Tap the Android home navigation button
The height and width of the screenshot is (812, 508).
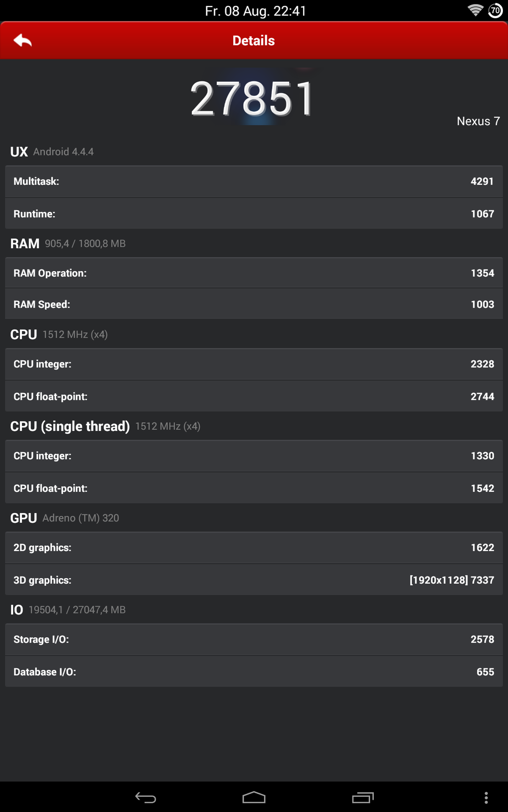tap(254, 798)
